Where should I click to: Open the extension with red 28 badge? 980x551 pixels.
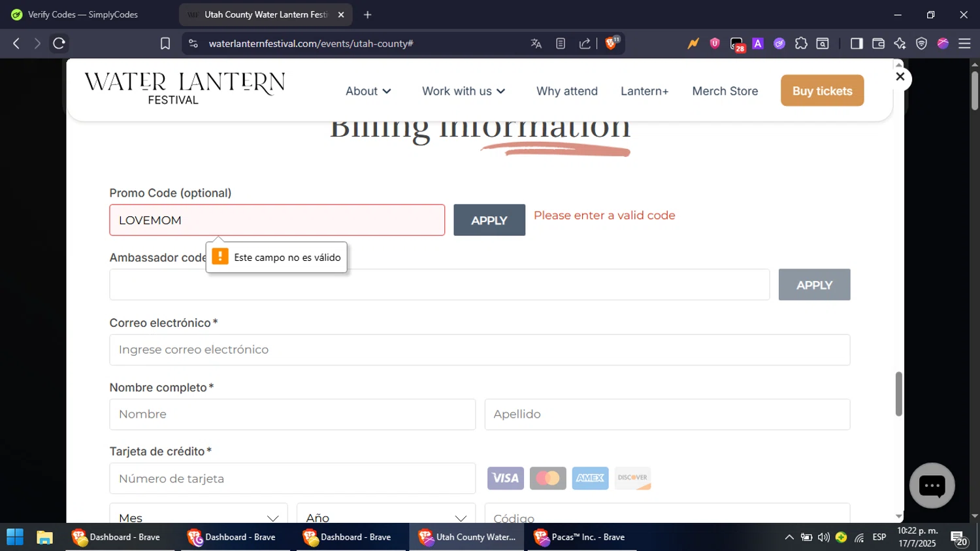(737, 44)
